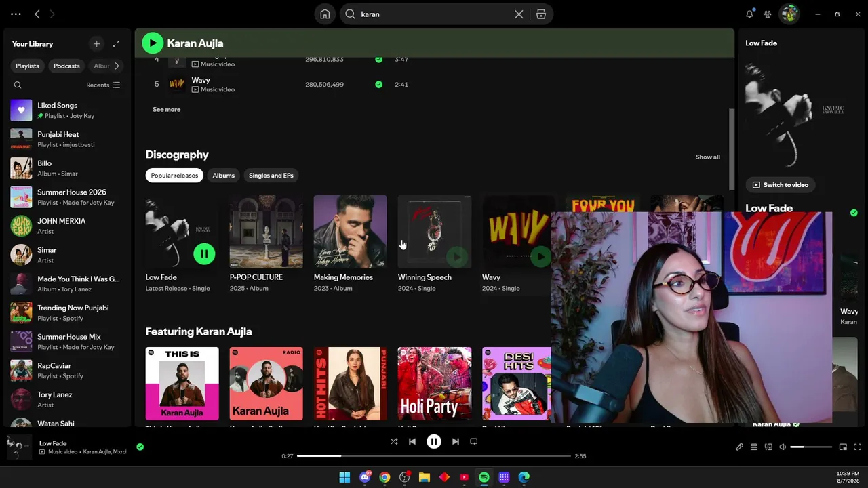Expand the track list with See more
868x488 pixels.
(167, 110)
